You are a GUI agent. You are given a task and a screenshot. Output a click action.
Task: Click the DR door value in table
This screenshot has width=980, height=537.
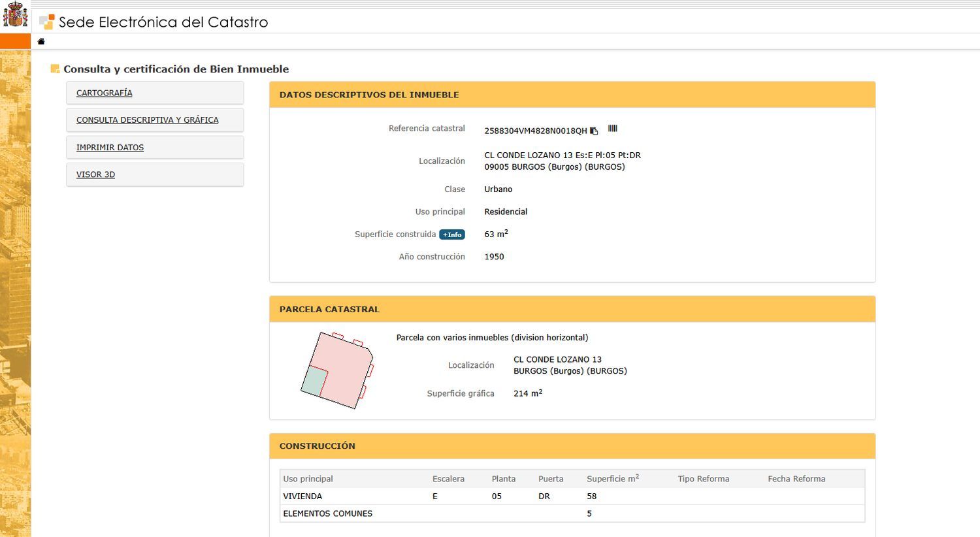pyautogui.click(x=544, y=496)
